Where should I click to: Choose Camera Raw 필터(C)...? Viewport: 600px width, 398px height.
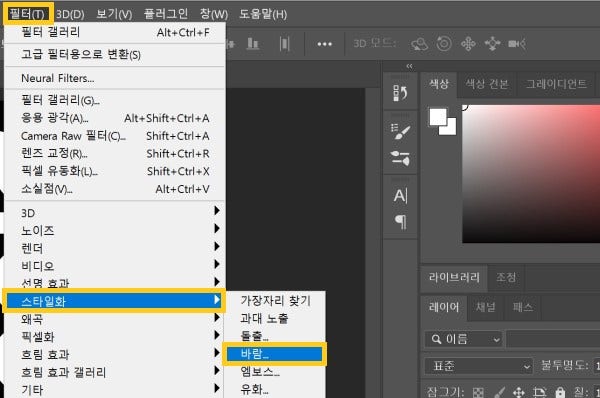pos(115,136)
